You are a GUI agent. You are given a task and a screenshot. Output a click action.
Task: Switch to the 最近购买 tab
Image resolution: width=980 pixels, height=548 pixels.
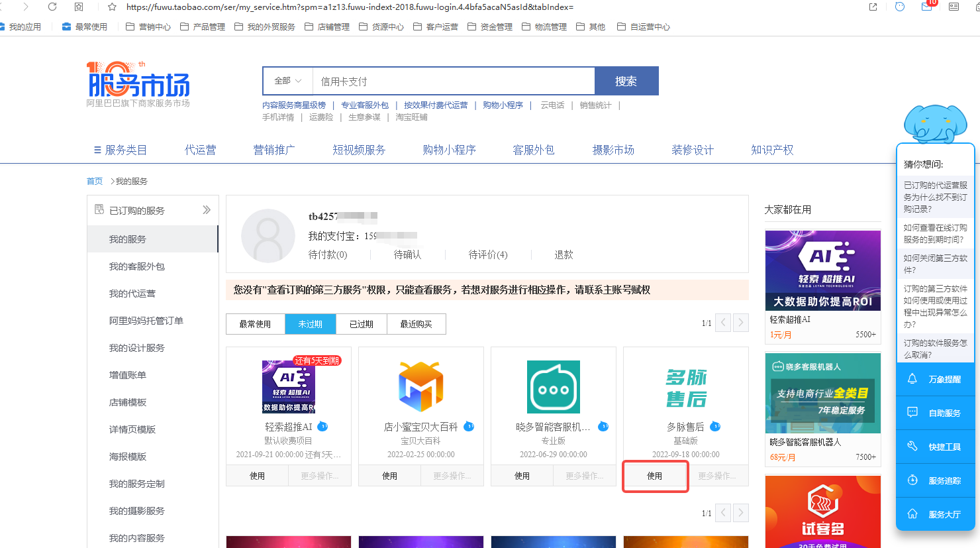(x=416, y=324)
